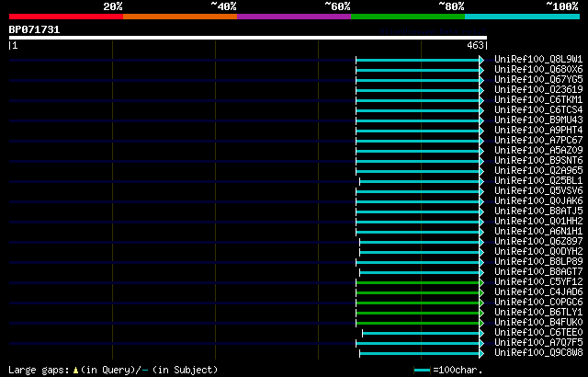The image size is (588, 377).
Task: Click the purple ~60% identity color segment
Action: point(294,17)
